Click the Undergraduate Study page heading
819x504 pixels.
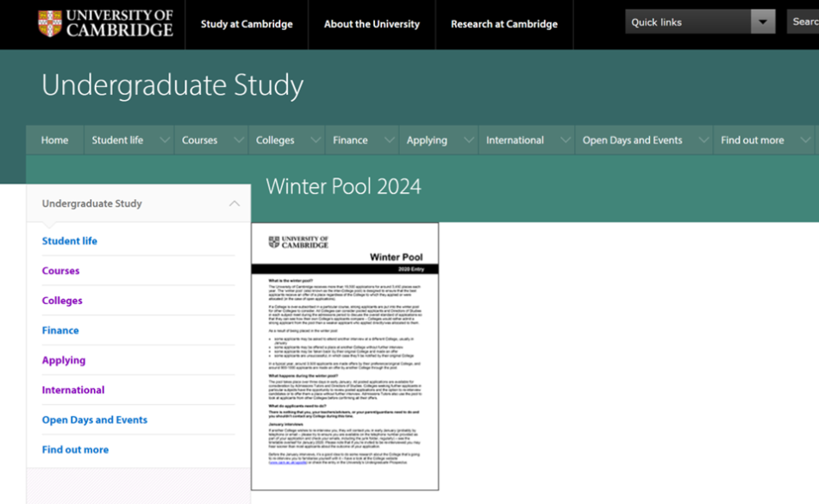point(172,85)
